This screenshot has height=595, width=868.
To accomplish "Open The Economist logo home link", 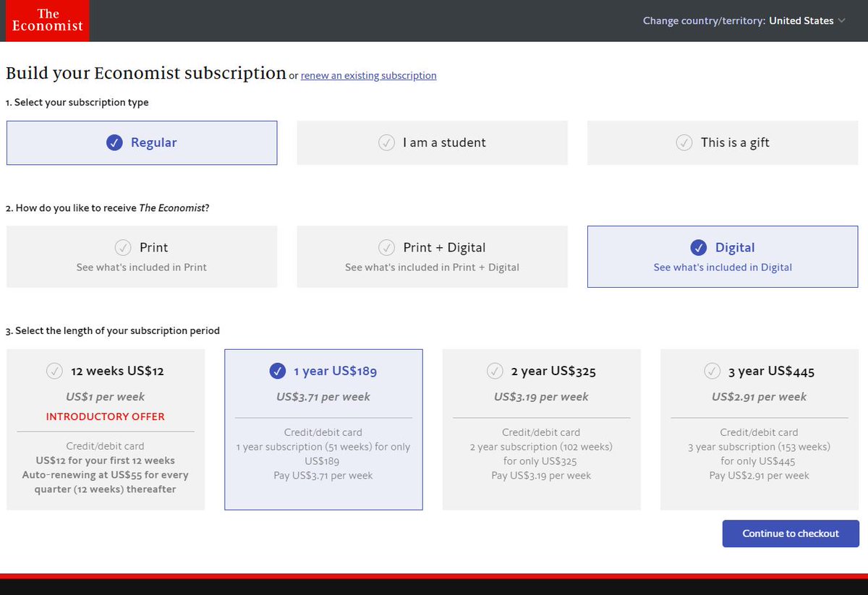I will pyautogui.click(x=48, y=21).
